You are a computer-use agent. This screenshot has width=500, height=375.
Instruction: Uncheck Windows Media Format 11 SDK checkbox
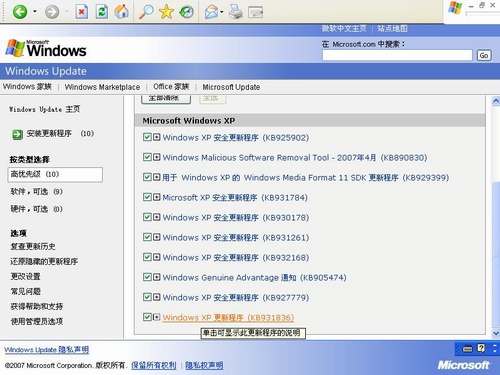coord(147,177)
